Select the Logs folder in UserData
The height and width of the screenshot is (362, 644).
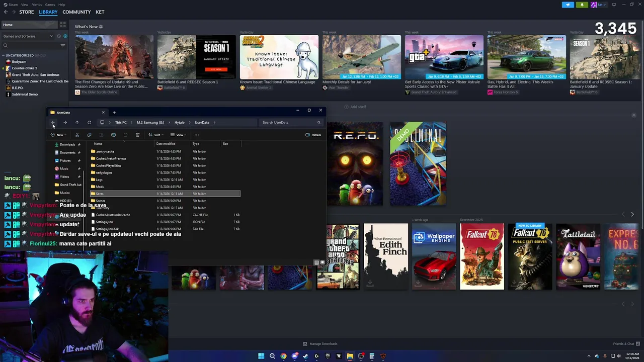click(x=99, y=179)
